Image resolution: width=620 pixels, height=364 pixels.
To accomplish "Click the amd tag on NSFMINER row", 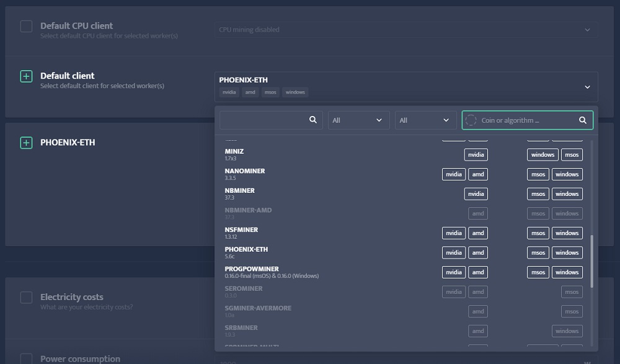I will pos(478,233).
